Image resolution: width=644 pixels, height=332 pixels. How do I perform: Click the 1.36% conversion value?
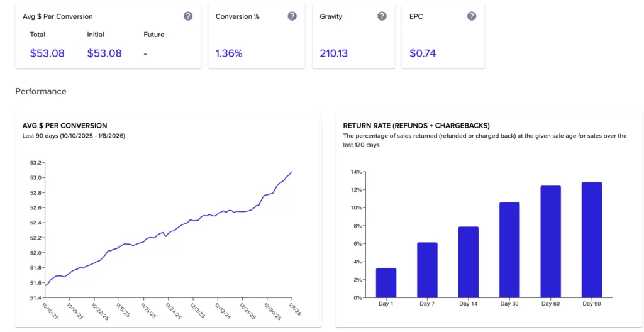[229, 53]
